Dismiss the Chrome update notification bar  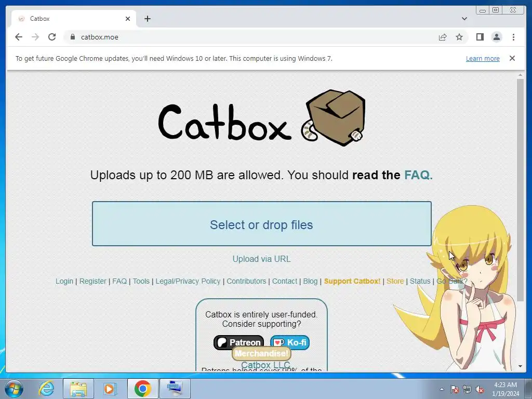tap(512, 58)
